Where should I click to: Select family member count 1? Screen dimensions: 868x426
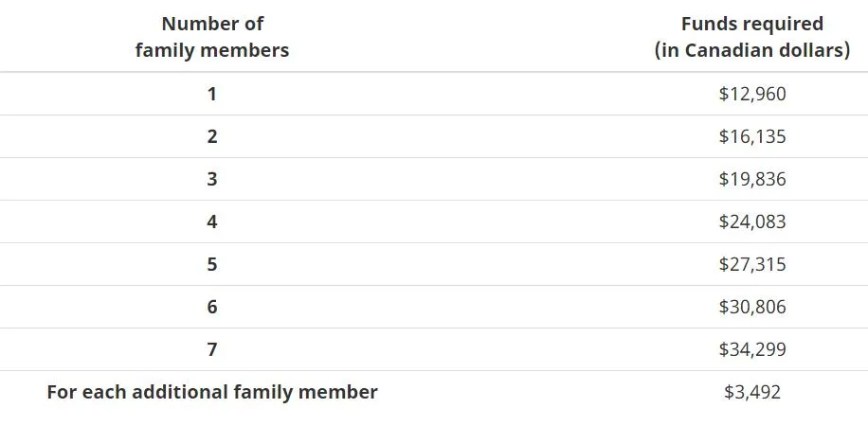[212, 94]
